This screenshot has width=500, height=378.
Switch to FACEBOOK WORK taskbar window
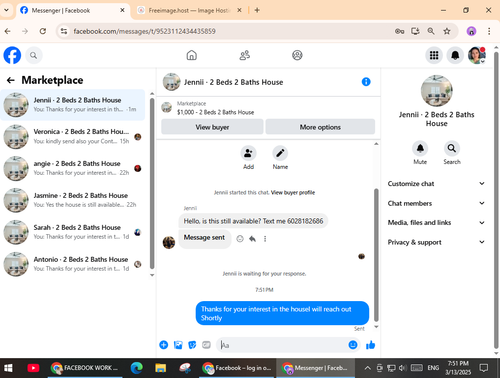[85, 368]
